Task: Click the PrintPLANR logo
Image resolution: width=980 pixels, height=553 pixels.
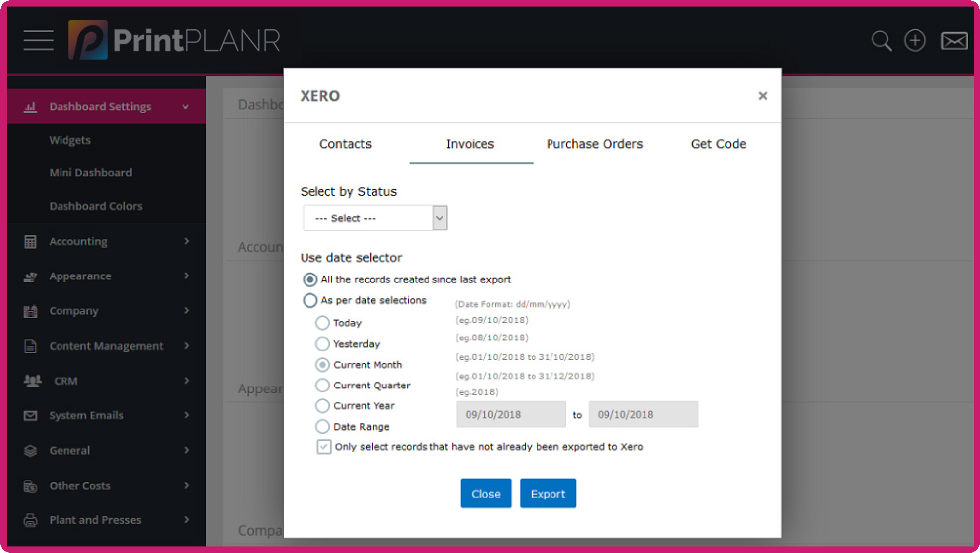Action: coord(175,40)
